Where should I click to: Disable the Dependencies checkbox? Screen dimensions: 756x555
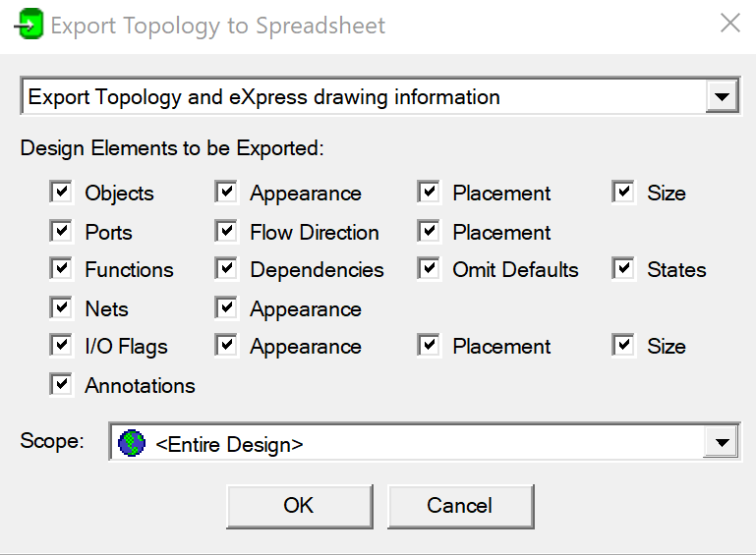(x=227, y=268)
